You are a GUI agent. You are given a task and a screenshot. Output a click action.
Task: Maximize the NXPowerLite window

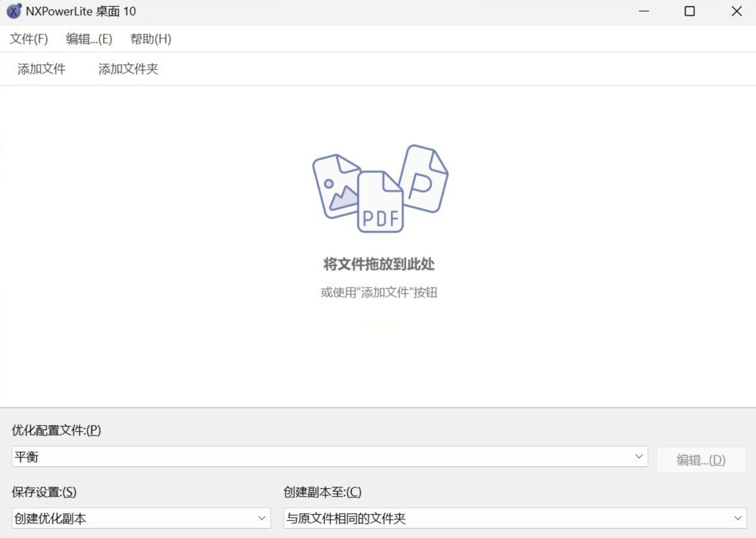pyautogui.click(x=690, y=11)
